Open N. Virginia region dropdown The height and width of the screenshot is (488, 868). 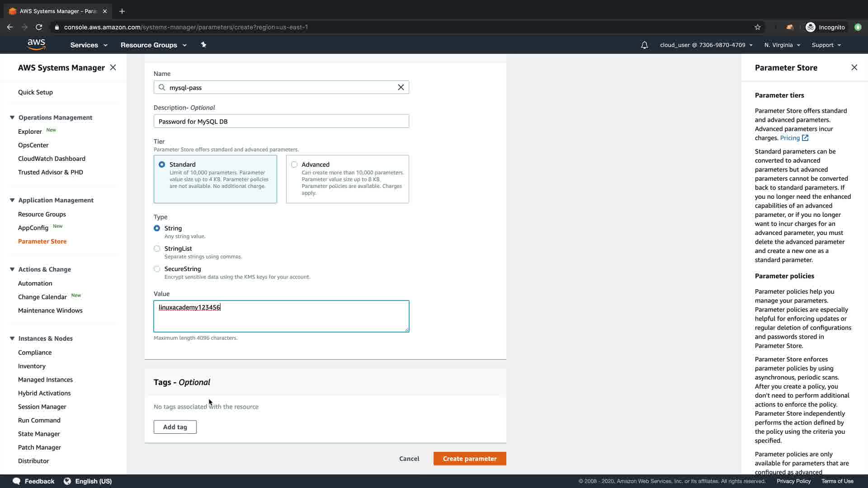(x=782, y=45)
